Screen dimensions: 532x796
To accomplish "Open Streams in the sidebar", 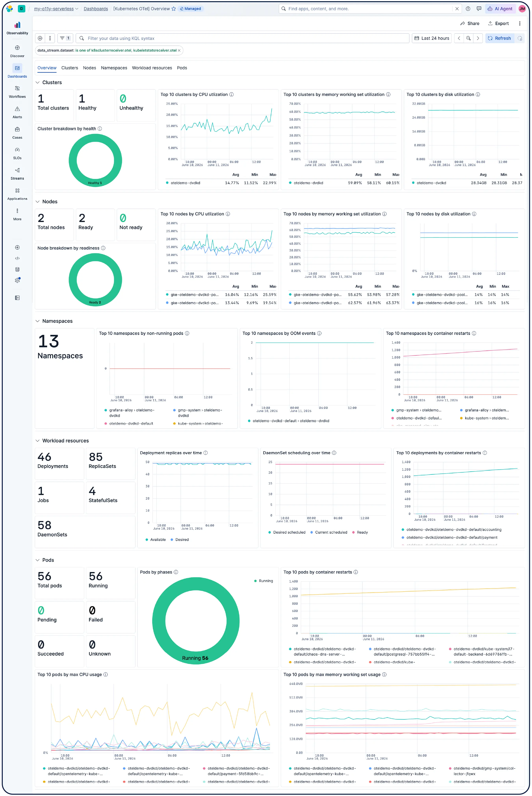I will 17,173.
